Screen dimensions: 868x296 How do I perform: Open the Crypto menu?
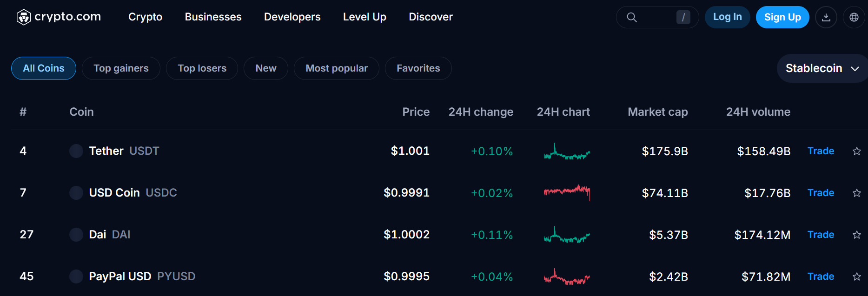click(x=146, y=17)
